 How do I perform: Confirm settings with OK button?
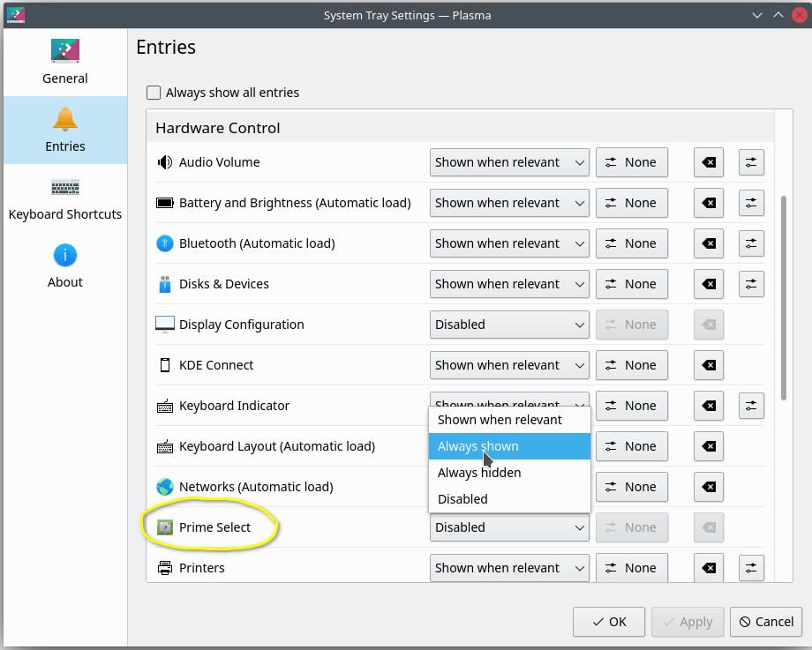point(609,622)
